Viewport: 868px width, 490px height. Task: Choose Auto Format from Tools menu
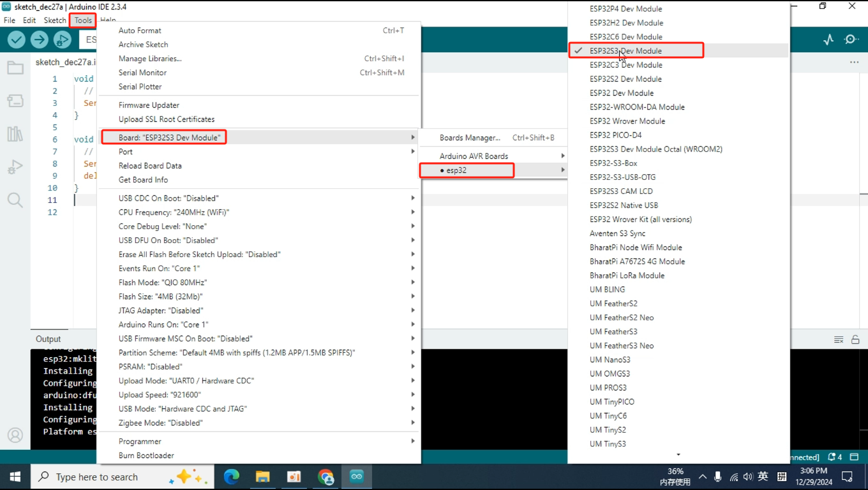pos(259,31)
